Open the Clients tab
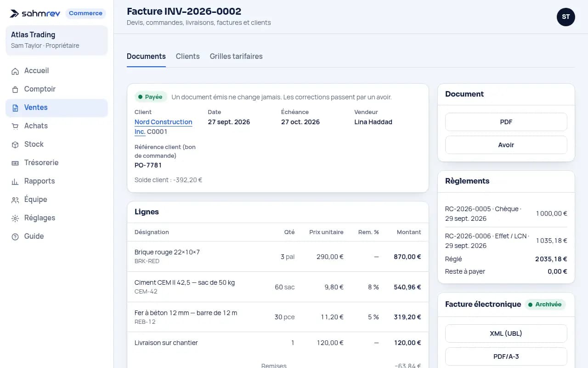The height and width of the screenshot is (368, 588). [x=187, y=57]
